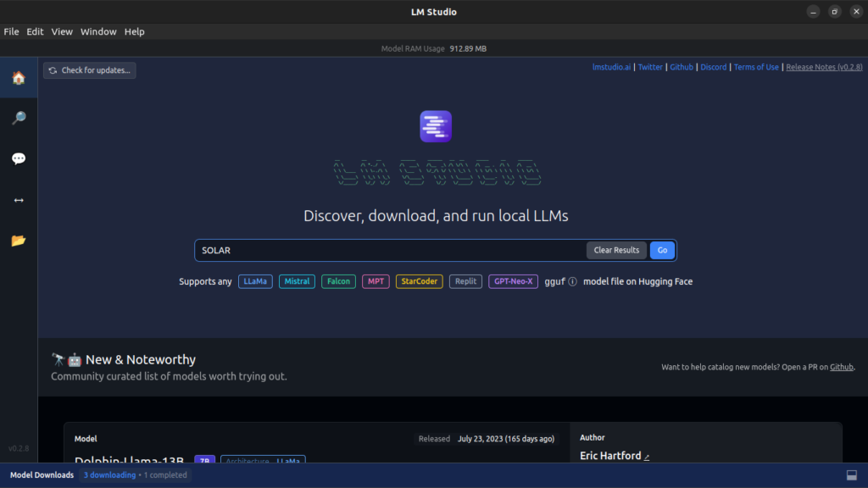Open the AI Chat speech bubble icon

coord(19,158)
